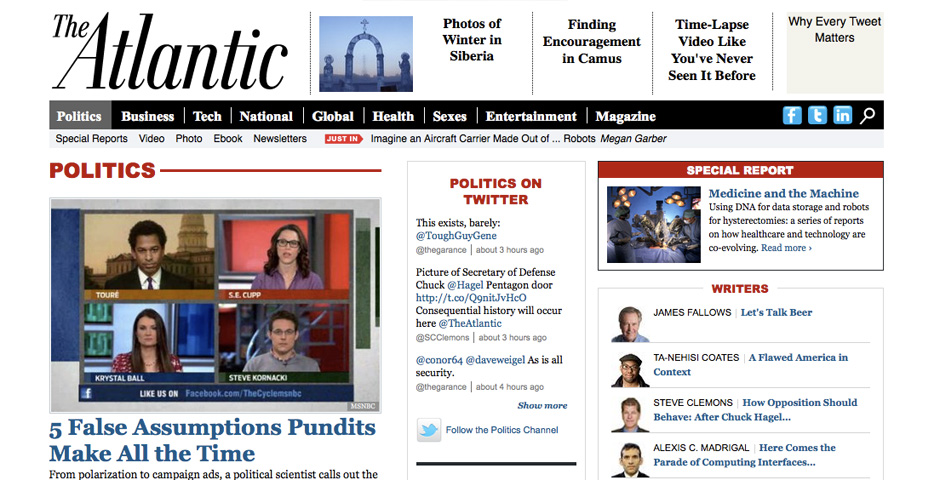This screenshot has height=480, width=940.
Task: Go to the Business section
Action: point(147,116)
